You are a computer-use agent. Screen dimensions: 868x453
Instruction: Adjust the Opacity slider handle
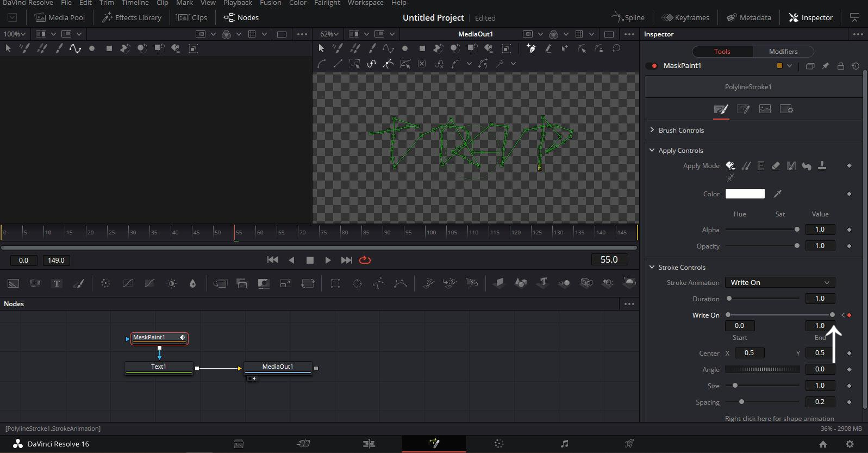797,246
